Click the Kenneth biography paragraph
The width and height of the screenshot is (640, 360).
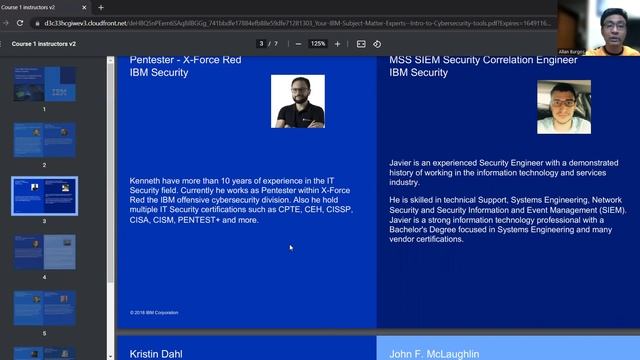[x=241, y=200]
